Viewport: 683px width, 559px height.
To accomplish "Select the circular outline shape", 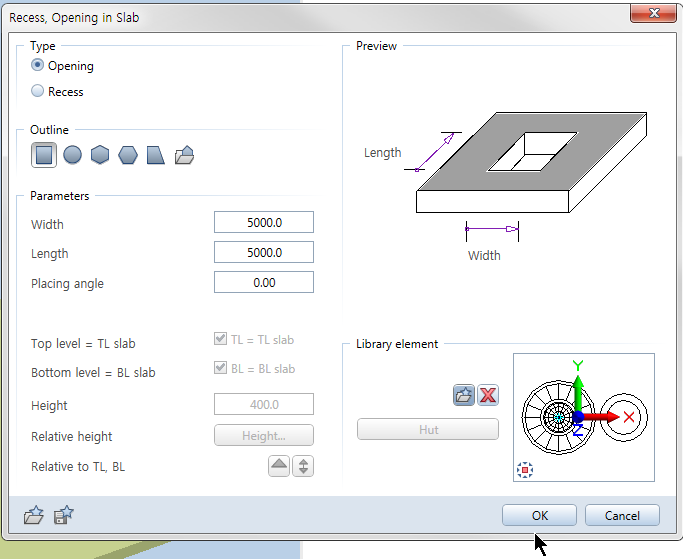I will (x=72, y=155).
